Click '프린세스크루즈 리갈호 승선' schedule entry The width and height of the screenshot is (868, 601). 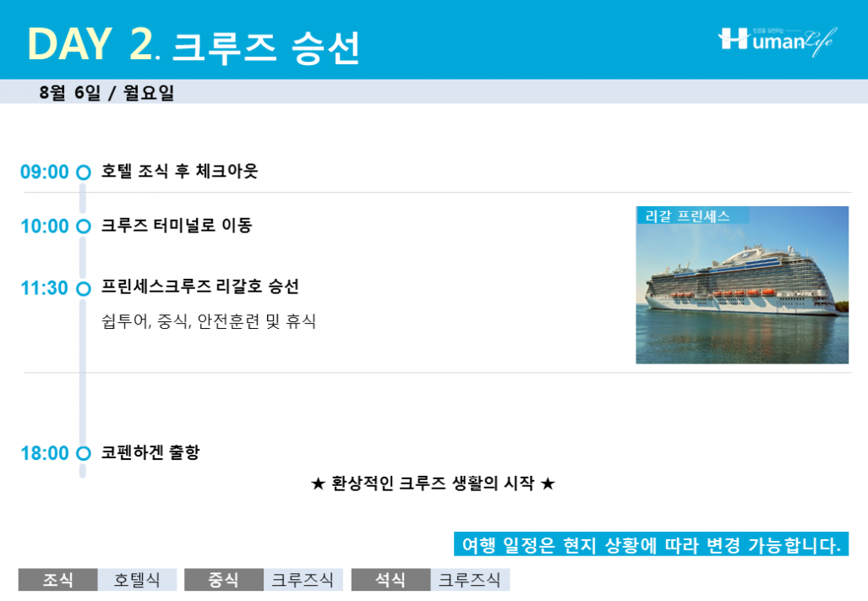(x=199, y=287)
